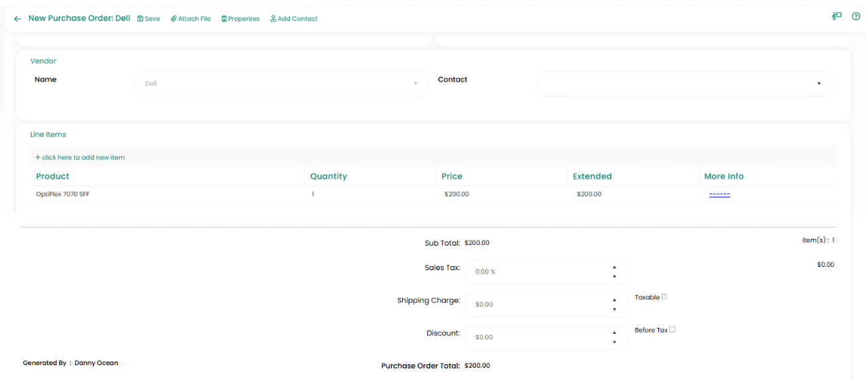
Task: Click the Properties icon
Action: pos(224,19)
